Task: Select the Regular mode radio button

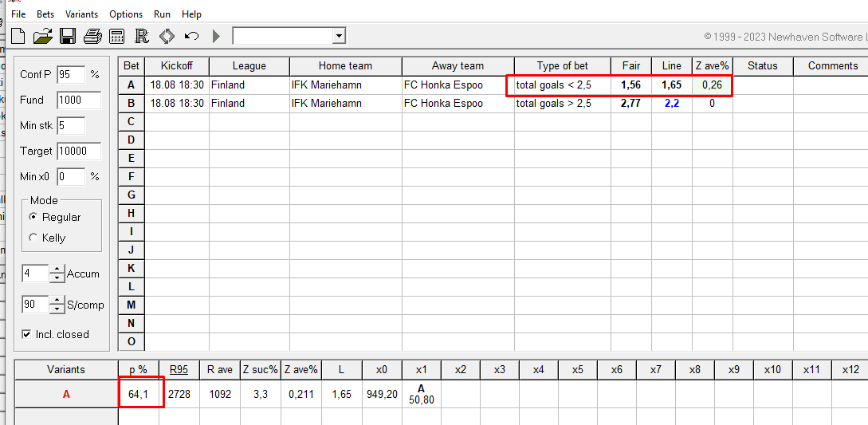Action: [x=33, y=217]
